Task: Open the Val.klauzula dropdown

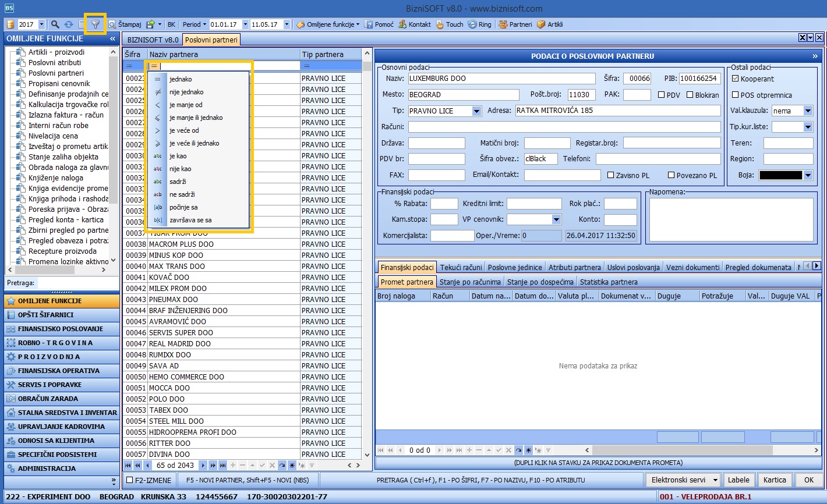Action: (808, 111)
